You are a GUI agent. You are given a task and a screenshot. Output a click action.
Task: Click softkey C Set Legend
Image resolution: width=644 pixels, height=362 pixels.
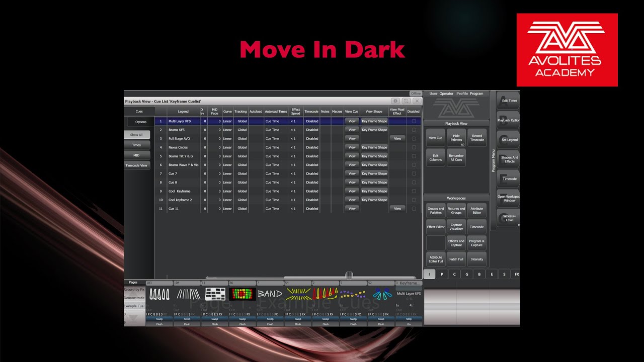509,140
